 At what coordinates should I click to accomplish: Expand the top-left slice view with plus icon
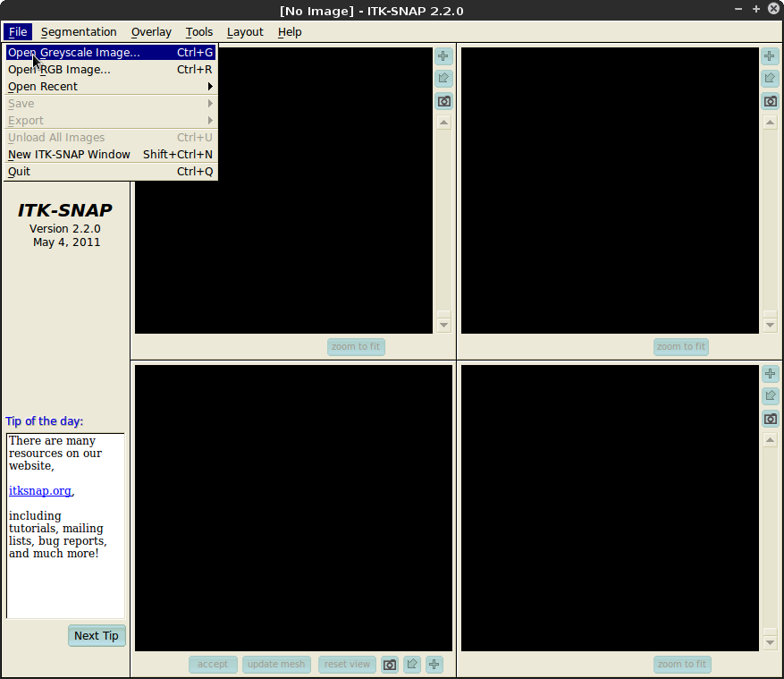tap(443, 56)
